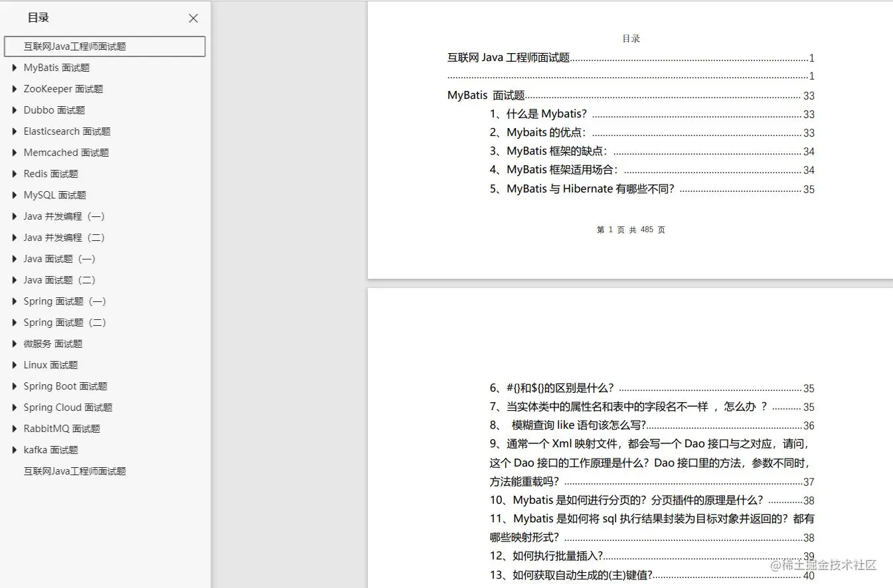Open MySQL 面试题 in the outline
The width and height of the screenshot is (893, 588).
(x=55, y=195)
